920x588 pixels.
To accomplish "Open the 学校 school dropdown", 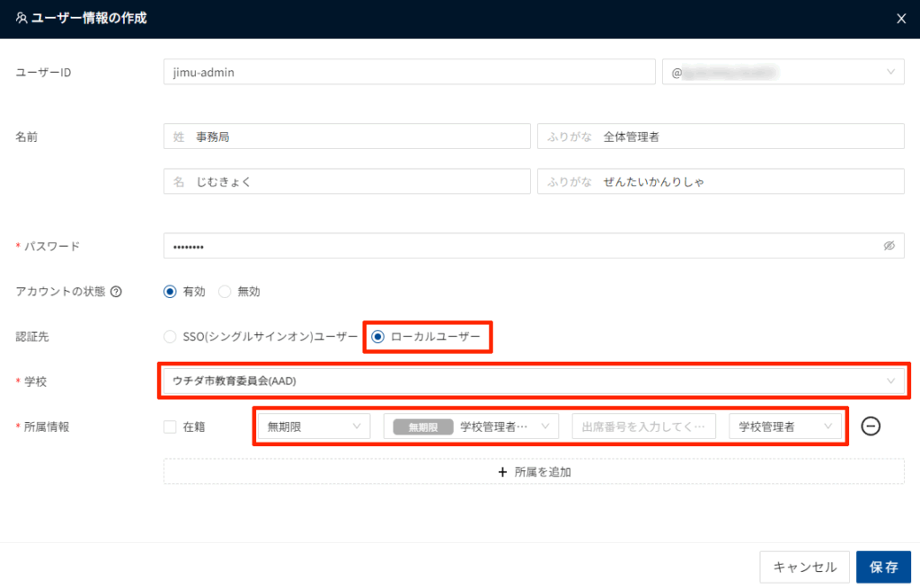I will point(534,381).
